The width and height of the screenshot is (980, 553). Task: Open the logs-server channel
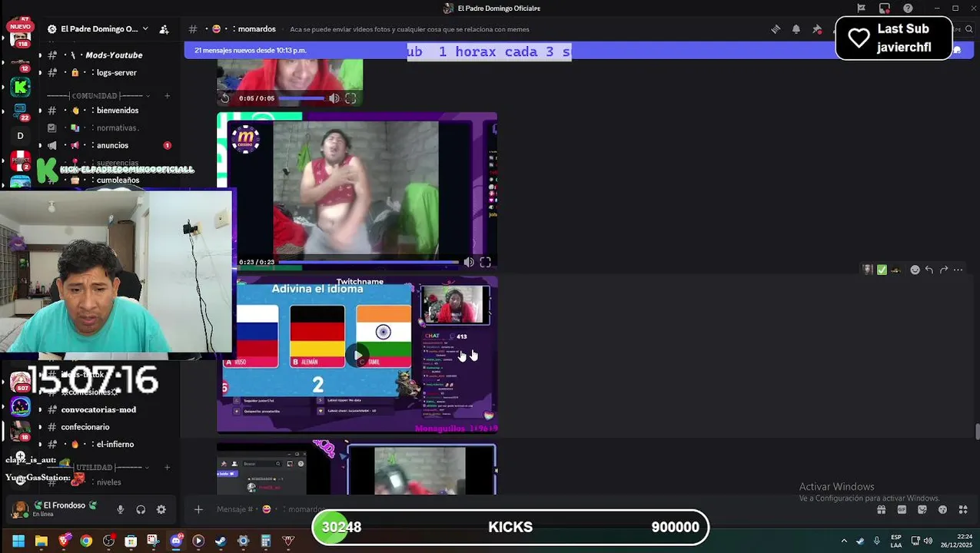(108, 72)
